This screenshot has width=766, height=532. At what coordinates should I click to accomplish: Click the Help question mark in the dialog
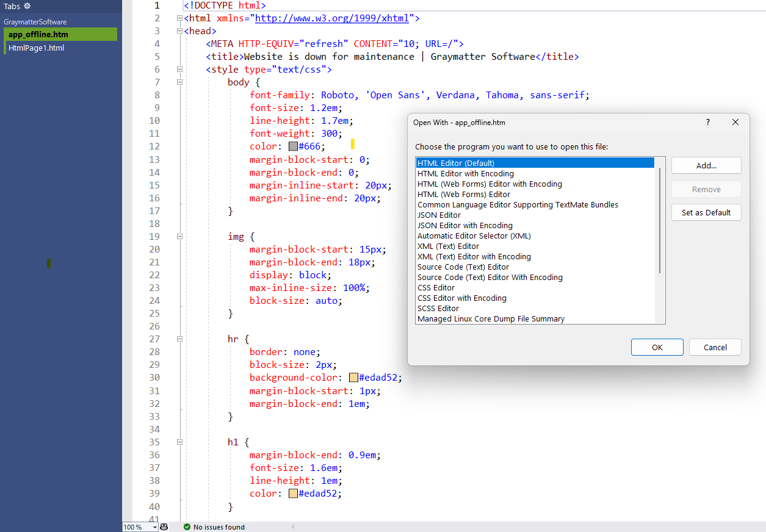point(707,122)
